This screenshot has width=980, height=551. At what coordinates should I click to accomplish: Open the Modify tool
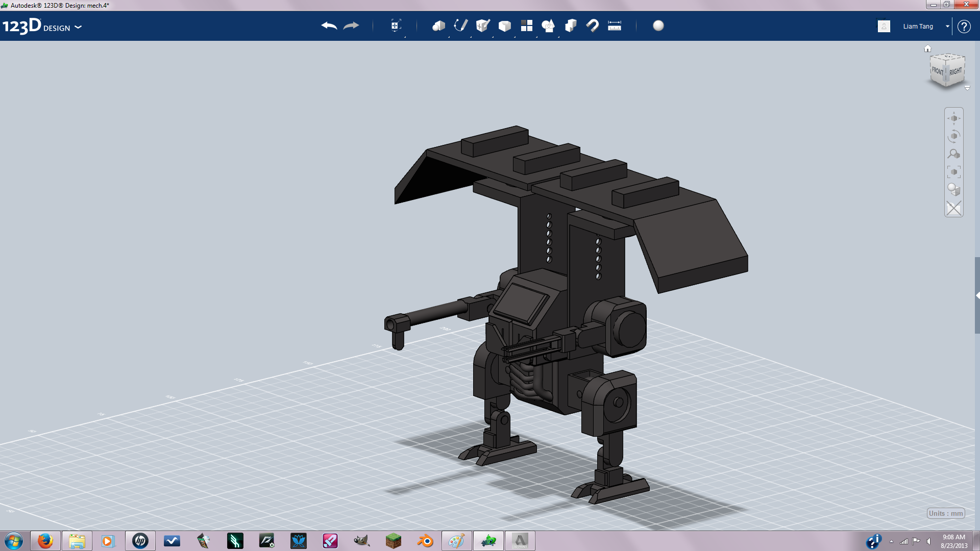[504, 26]
